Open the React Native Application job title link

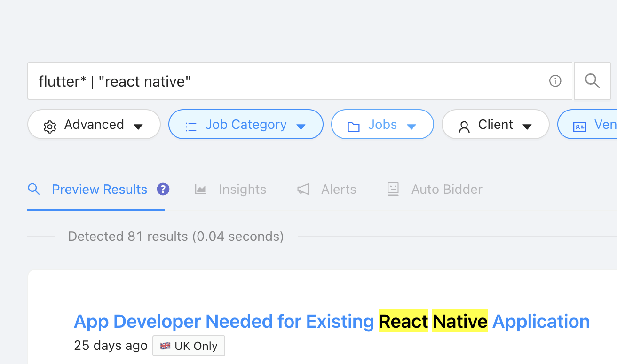332,322
